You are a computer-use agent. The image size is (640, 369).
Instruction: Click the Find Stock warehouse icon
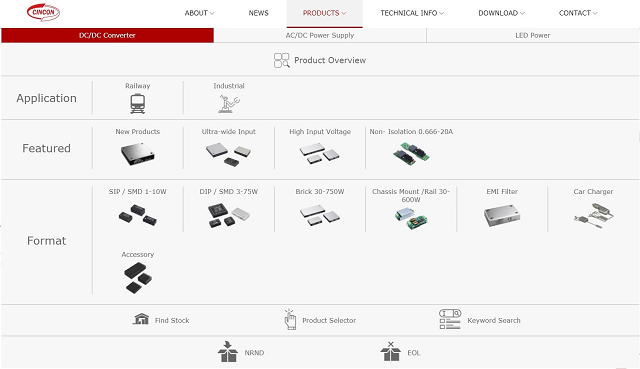tap(141, 319)
